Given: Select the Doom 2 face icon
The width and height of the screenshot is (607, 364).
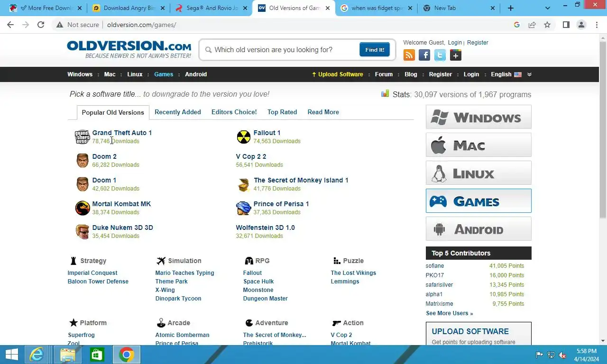Looking at the screenshot, I should coord(83,161).
